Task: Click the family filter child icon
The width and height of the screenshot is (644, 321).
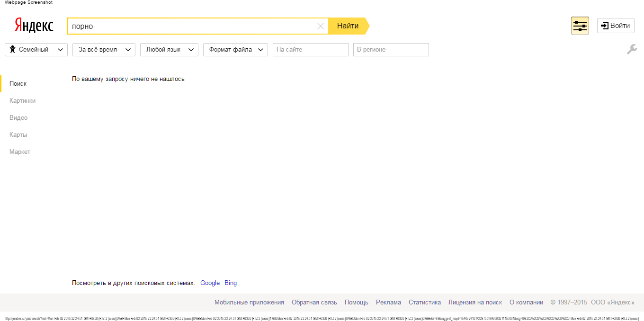Action: pos(13,49)
